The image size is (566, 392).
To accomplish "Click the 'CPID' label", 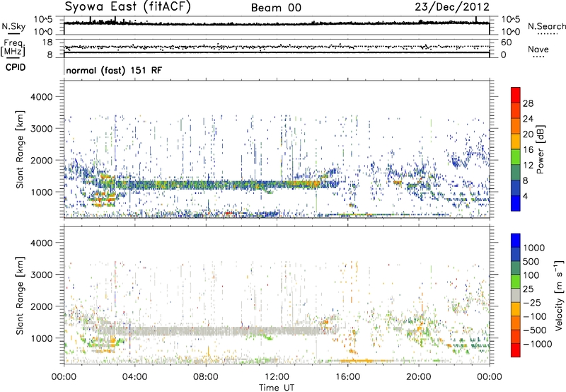I will 16,67.
